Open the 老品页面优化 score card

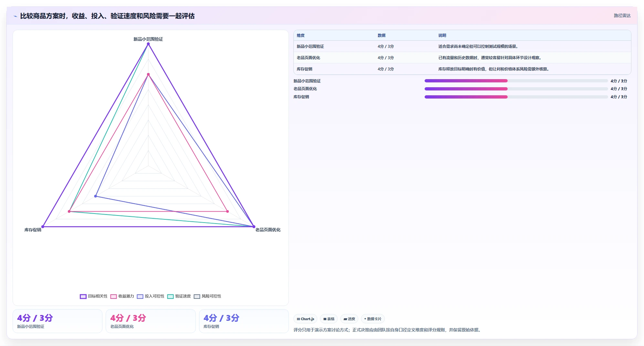[x=151, y=321]
